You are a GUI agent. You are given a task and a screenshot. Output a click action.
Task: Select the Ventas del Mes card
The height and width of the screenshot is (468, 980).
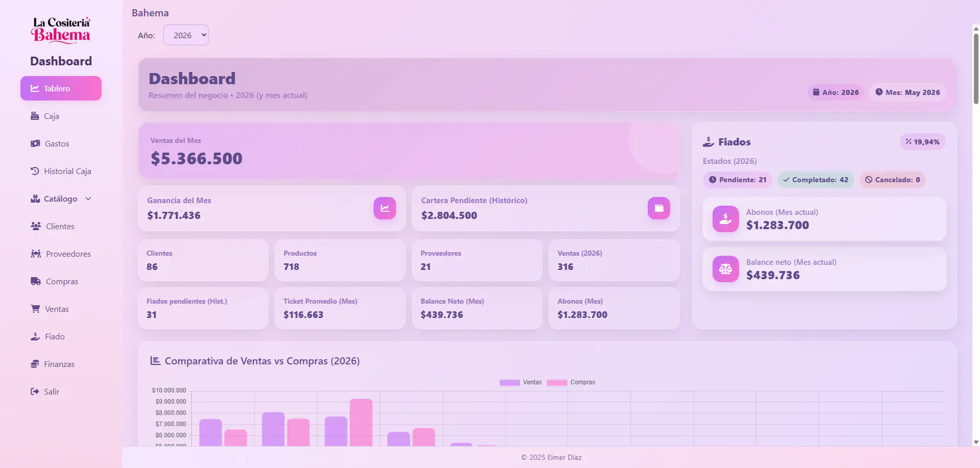(408, 151)
